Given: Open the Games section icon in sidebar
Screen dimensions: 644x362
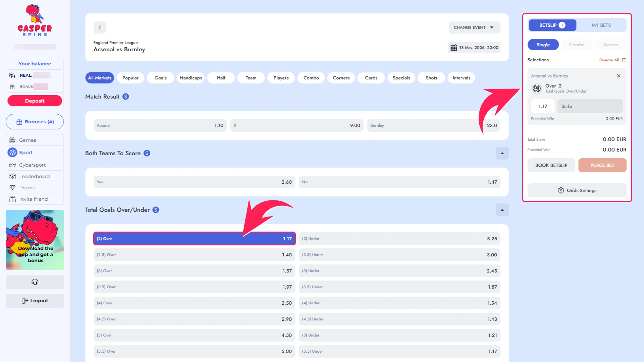Looking at the screenshot, I should click(x=12, y=140).
